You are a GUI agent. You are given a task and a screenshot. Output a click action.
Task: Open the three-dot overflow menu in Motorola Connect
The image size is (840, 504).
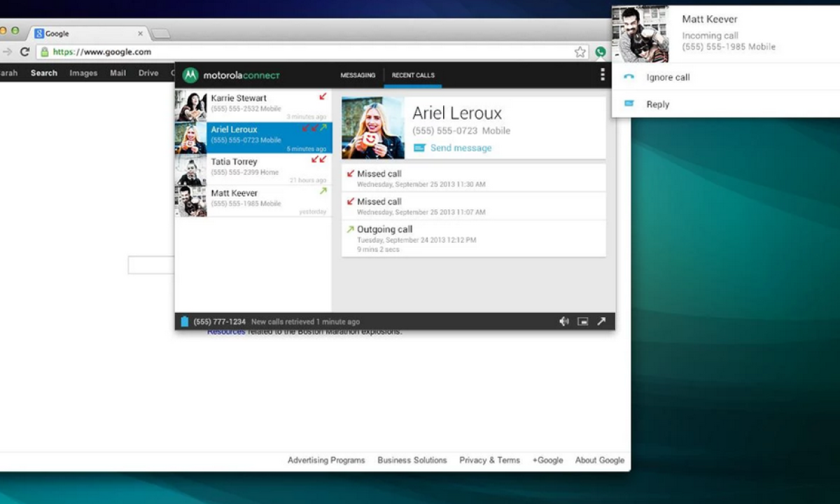[x=602, y=75]
